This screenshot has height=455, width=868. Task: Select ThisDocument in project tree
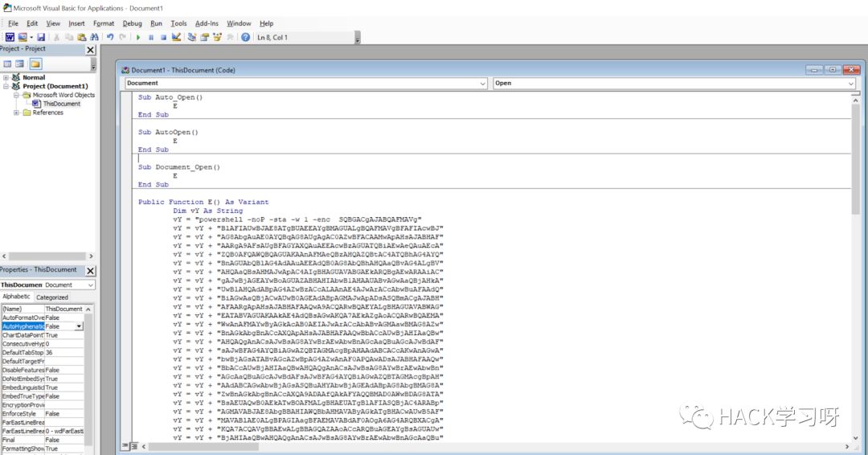click(61, 104)
